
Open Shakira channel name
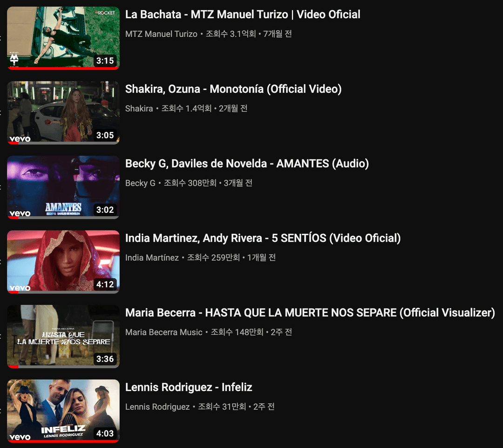tap(139, 109)
